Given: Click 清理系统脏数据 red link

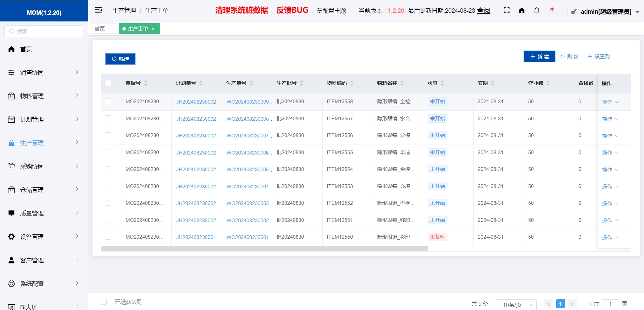Looking at the screenshot, I should tap(241, 10).
